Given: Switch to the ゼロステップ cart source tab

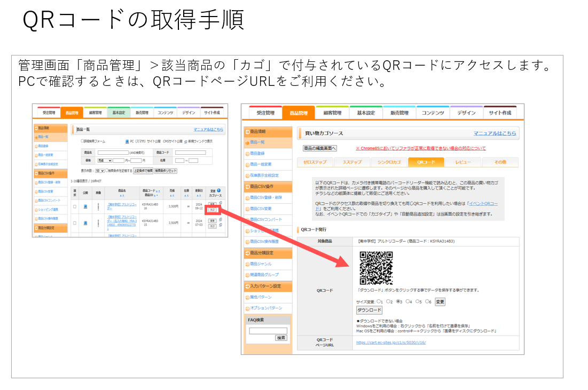Looking at the screenshot, I should [315, 162].
